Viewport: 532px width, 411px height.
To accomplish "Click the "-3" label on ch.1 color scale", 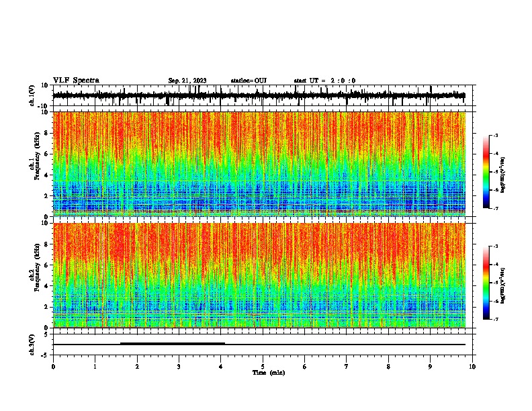I will [495, 135].
